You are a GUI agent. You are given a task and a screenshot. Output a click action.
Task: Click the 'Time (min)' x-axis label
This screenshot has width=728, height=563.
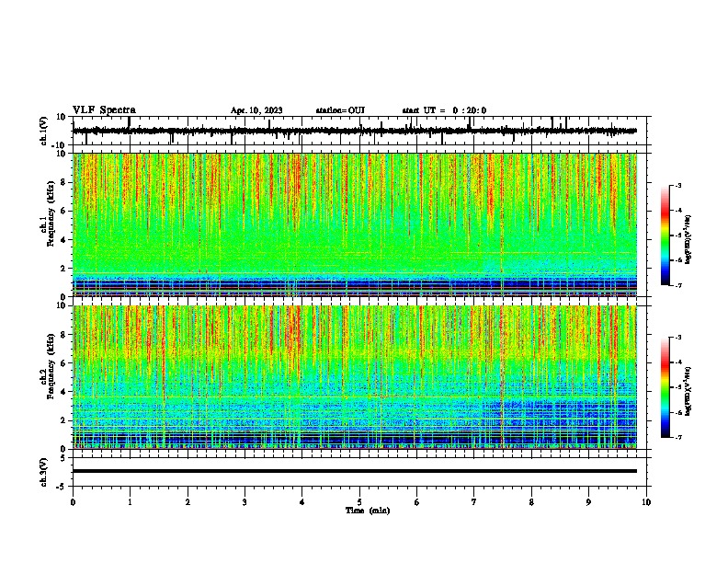click(368, 511)
